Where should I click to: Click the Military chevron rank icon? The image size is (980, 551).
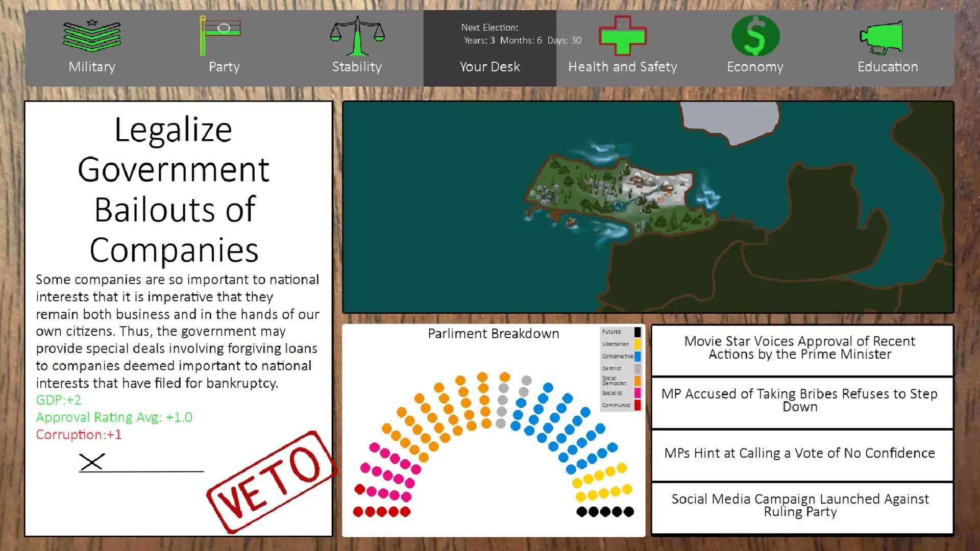tap(92, 36)
